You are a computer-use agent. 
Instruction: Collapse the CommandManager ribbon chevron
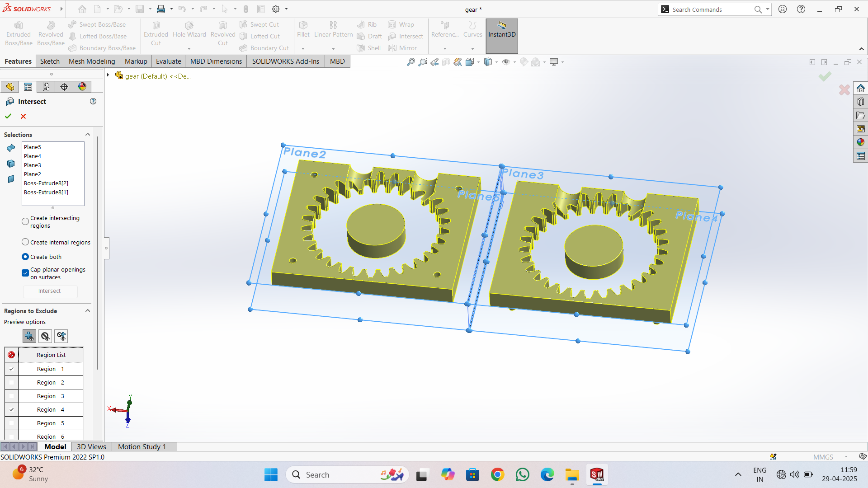point(862,49)
